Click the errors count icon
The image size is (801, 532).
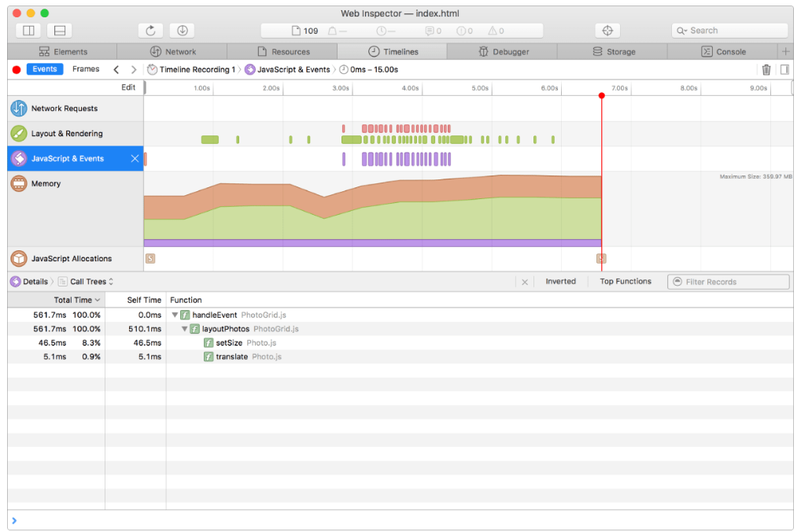pos(461,31)
